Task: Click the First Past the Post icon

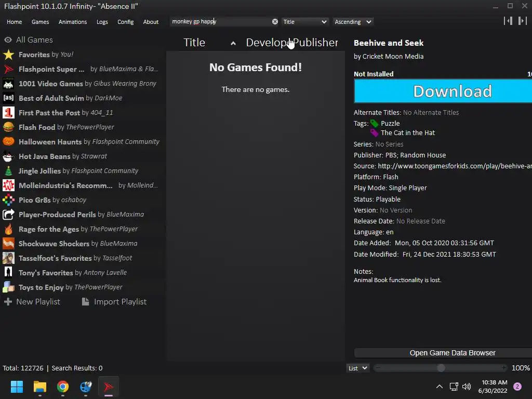Action: point(8,113)
